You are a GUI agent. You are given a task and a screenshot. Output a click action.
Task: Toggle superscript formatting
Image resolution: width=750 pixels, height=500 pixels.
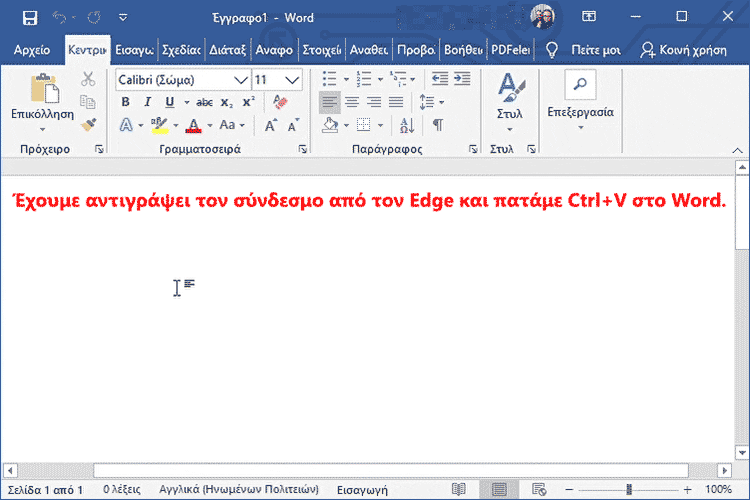tap(249, 102)
